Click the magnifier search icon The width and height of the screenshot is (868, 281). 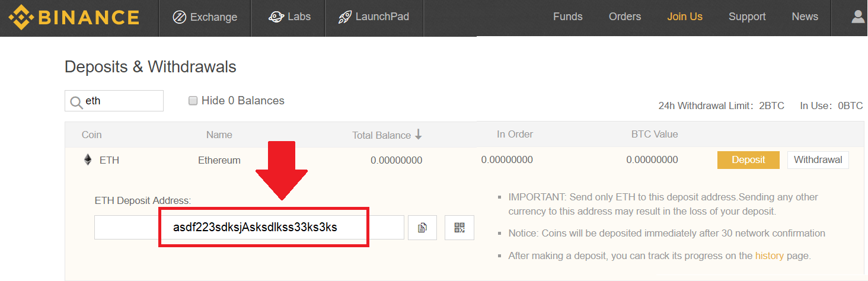(x=76, y=102)
